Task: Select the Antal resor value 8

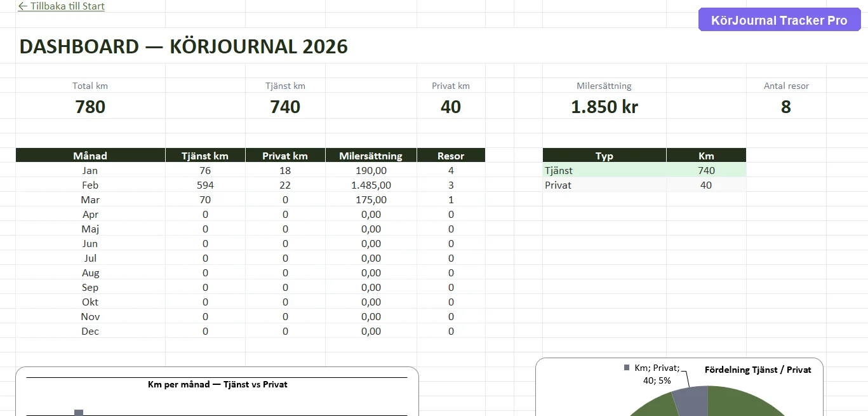Action: (x=786, y=107)
